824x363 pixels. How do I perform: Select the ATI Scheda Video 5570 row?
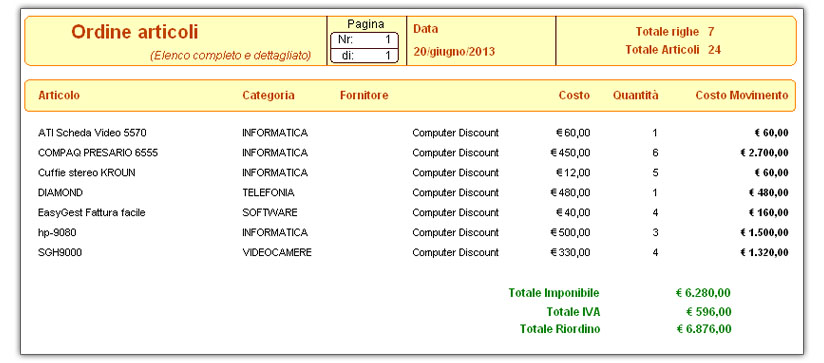pos(413,133)
